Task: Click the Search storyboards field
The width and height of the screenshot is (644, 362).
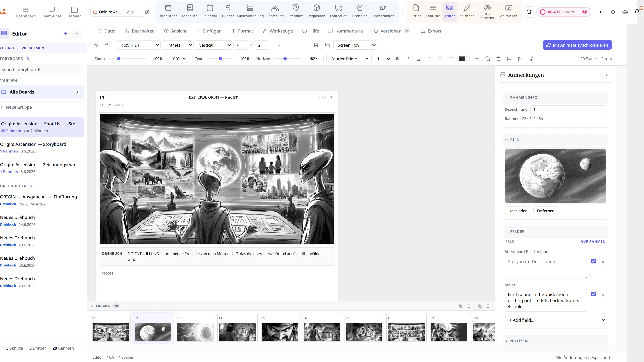Action: [41, 69]
